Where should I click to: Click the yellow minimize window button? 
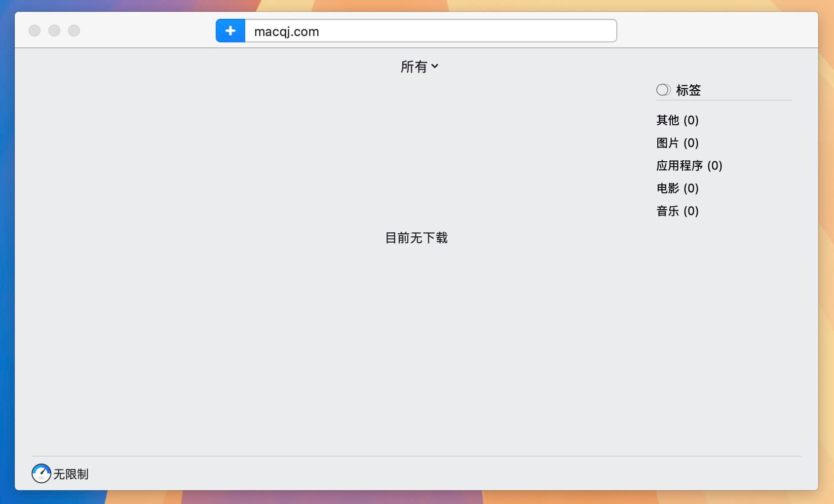coord(54,30)
